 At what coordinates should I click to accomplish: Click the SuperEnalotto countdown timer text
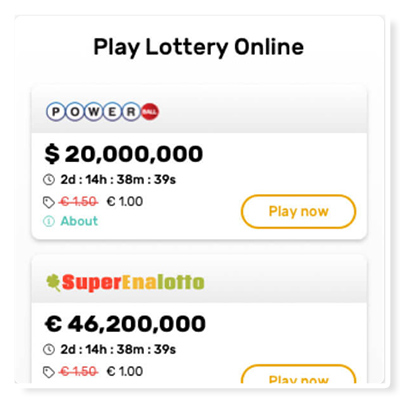(x=118, y=350)
